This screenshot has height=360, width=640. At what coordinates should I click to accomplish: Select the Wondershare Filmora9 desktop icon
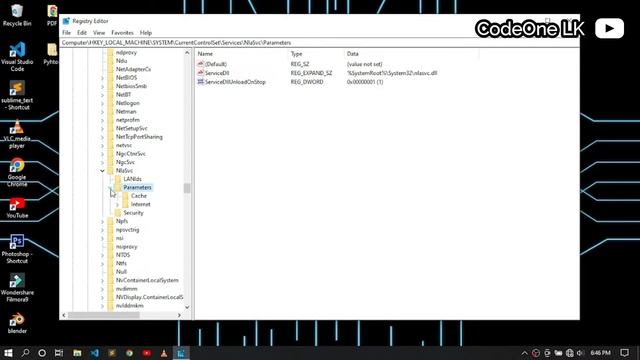coord(17,288)
